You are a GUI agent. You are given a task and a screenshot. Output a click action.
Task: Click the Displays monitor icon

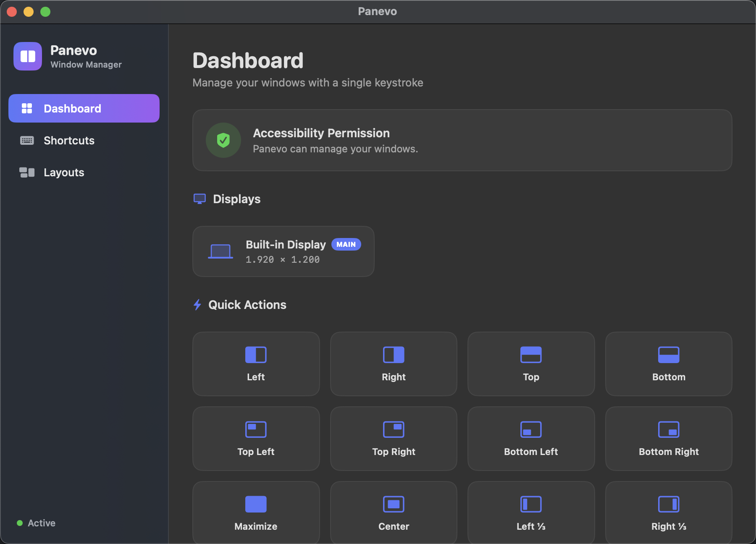coord(199,199)
